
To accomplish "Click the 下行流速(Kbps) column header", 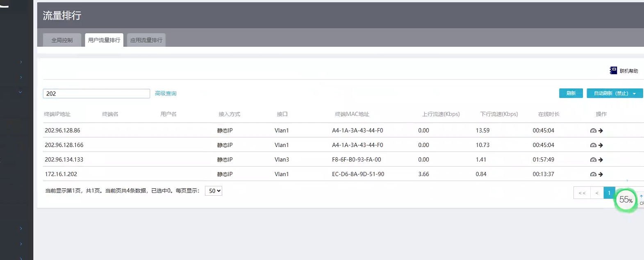I will tap(499, 114).
